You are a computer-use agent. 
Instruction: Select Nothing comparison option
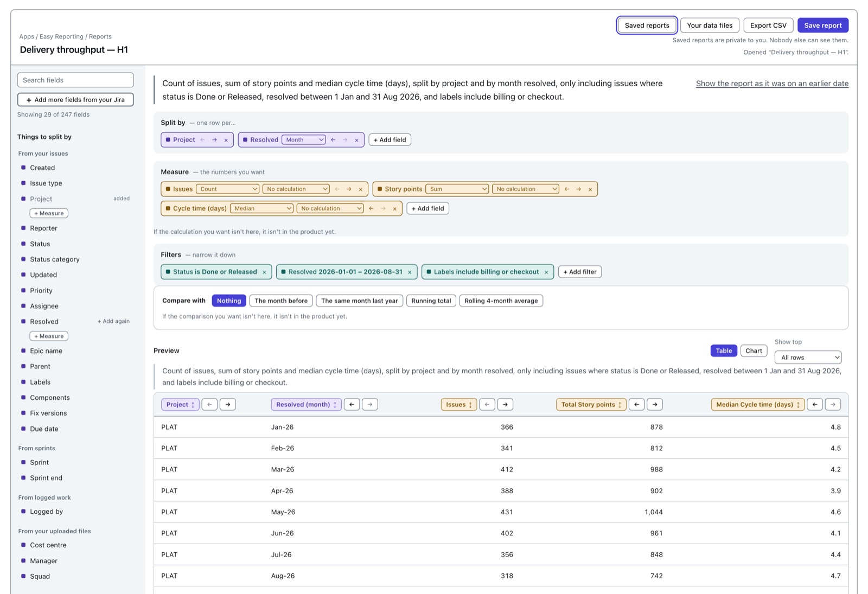229,301
